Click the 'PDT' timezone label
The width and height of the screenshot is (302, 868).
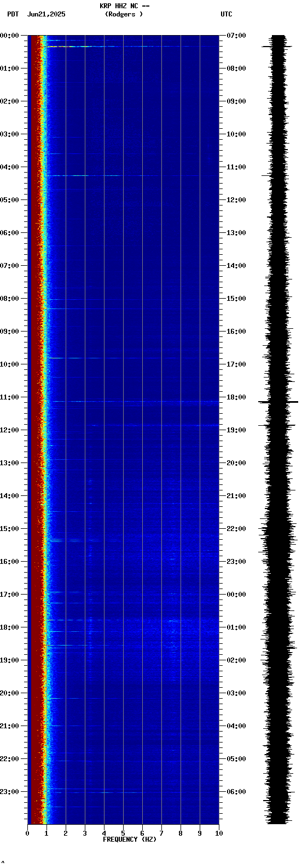tap(13, 14)
